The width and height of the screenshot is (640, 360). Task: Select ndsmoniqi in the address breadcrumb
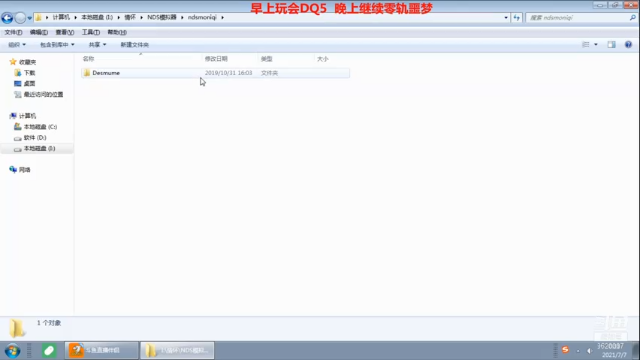pyautogui.click(x=202, y=17)
